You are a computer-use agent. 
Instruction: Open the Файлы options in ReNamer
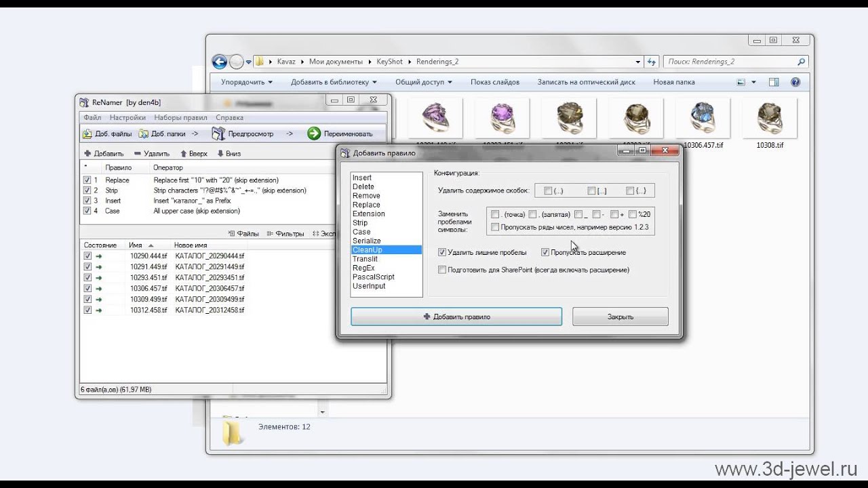[x=244, y=234]
